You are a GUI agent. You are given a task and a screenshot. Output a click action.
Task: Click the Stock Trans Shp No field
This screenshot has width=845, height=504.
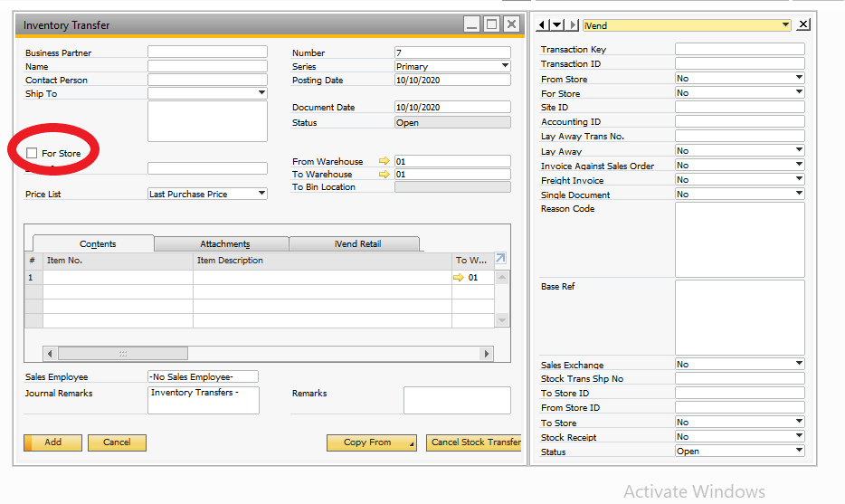point(740,378)
